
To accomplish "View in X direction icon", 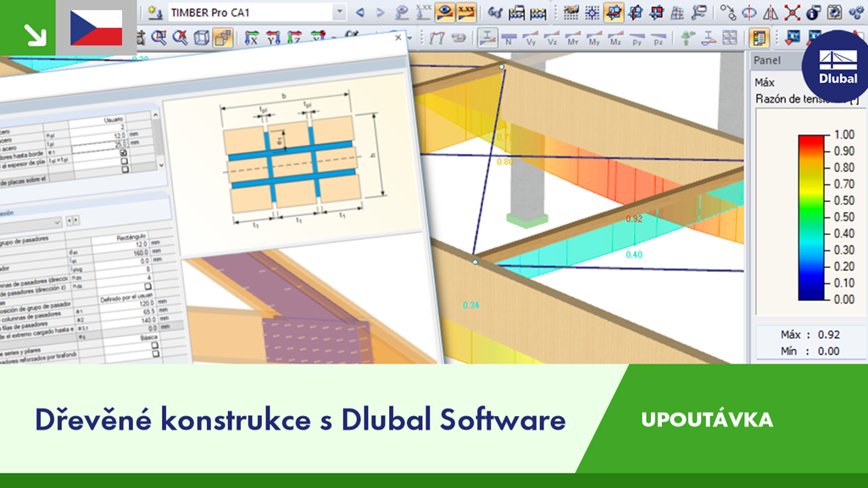I will (252, 37).
